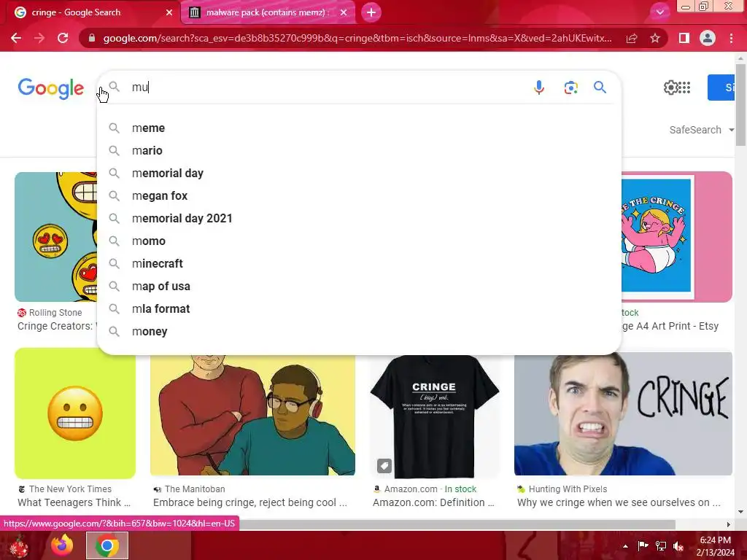
Task: Click the horizontal scrollbar right arrow
Action: coord(728,524)
